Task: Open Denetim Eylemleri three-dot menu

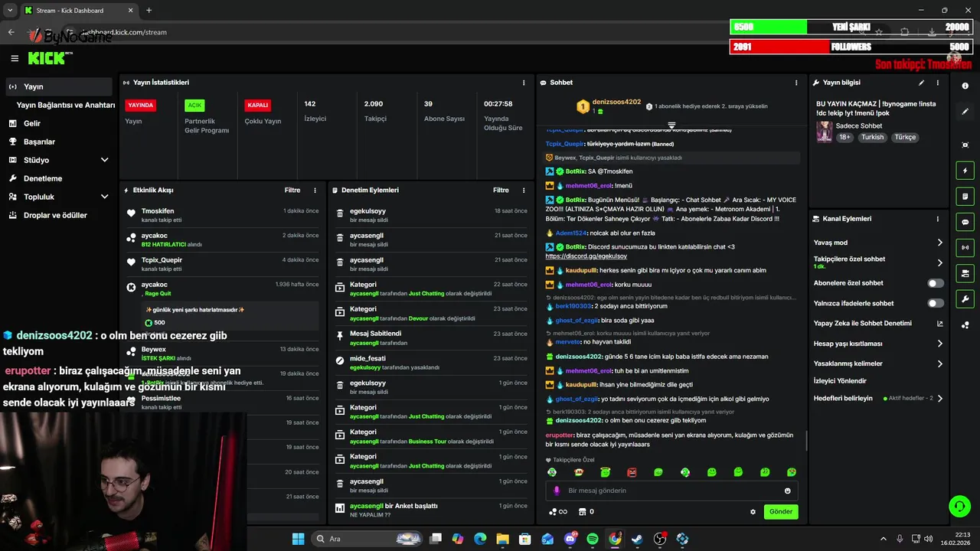Action: (x=524, y=190)
